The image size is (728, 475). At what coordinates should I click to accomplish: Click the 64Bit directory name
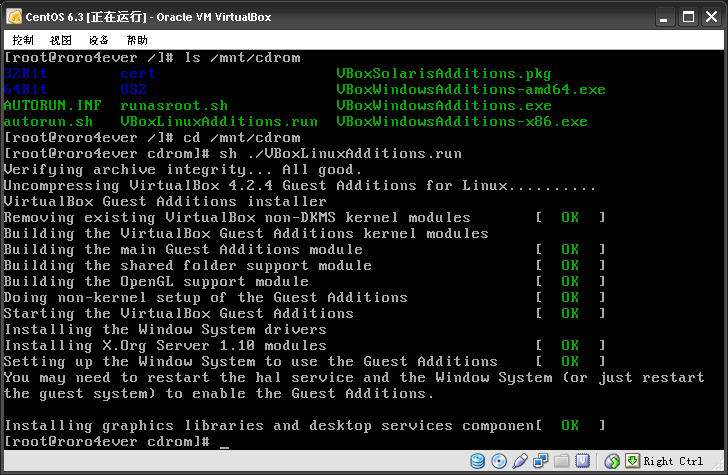26,90
